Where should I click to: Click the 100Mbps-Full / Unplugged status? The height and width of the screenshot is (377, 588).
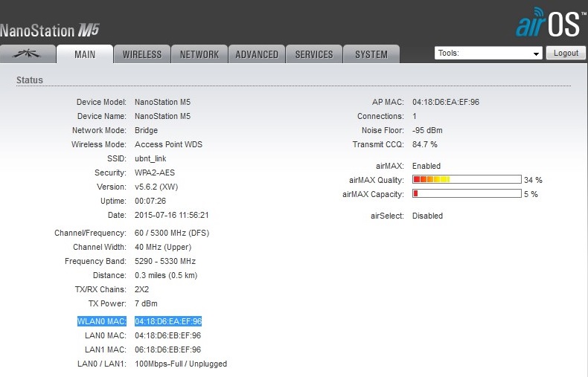(181, 364)
